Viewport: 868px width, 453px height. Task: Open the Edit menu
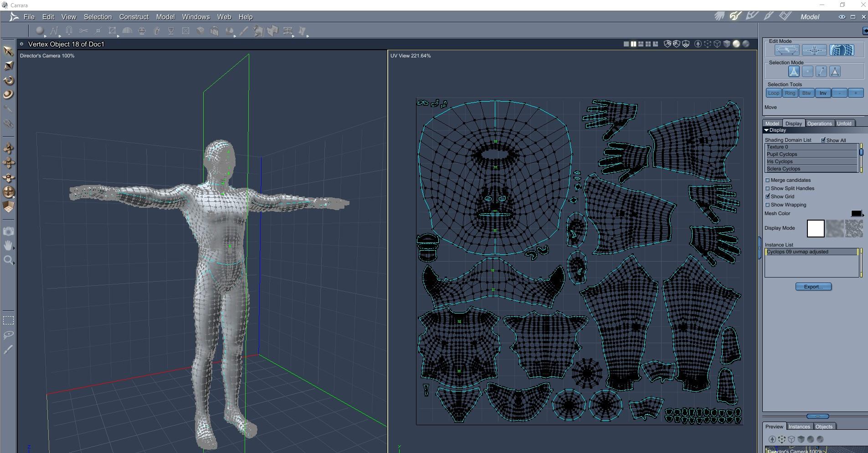click(x=48, y=17)
